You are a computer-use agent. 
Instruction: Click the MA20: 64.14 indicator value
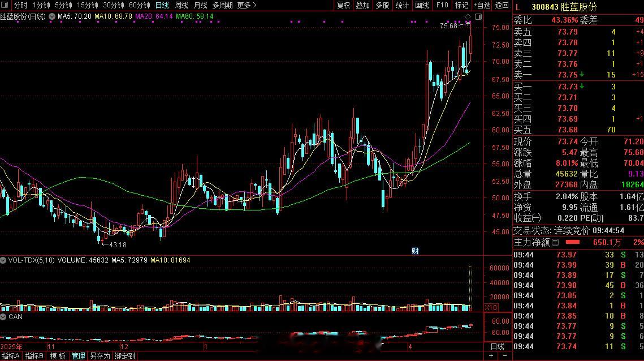coord(154,16)
